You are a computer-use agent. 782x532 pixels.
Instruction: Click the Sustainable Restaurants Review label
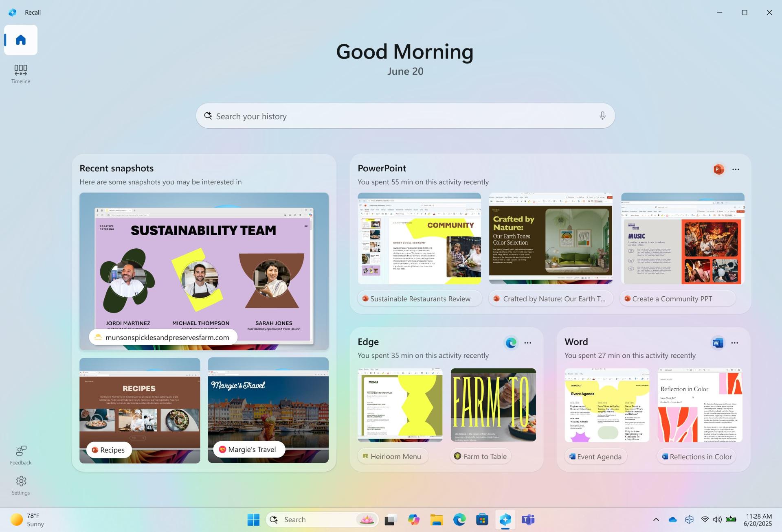pyautogui.click(x=420, y=299)
